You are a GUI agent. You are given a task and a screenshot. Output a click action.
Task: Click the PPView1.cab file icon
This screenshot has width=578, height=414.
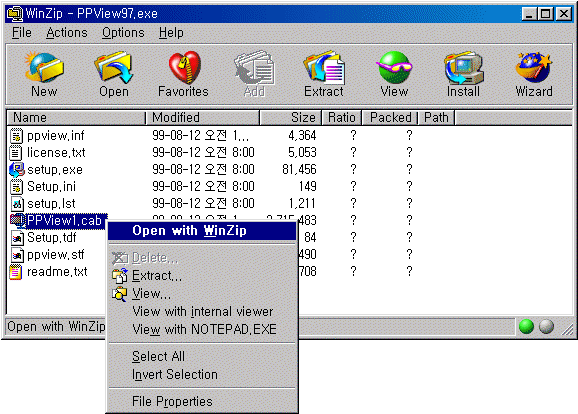point(17,220)
